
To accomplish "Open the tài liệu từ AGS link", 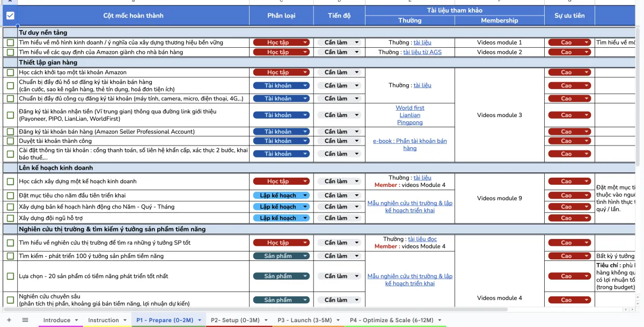I will pos(422,52).
